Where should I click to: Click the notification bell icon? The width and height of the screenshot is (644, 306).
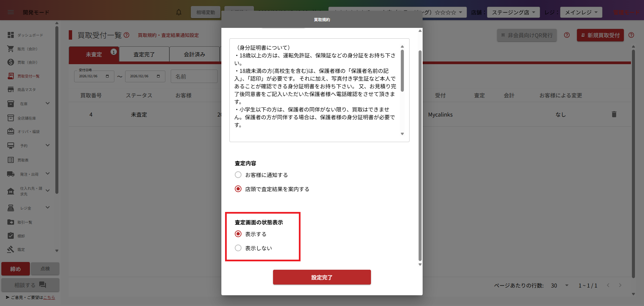[x=179, y=12]
